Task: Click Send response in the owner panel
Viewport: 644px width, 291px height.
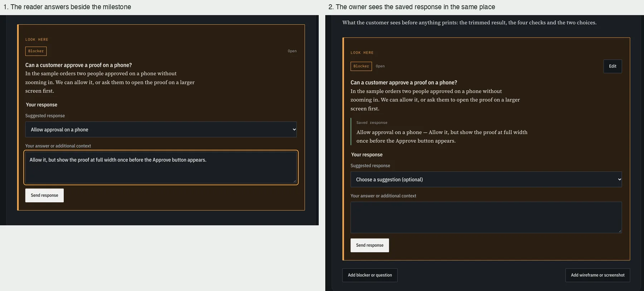Action: click(370, 245)
